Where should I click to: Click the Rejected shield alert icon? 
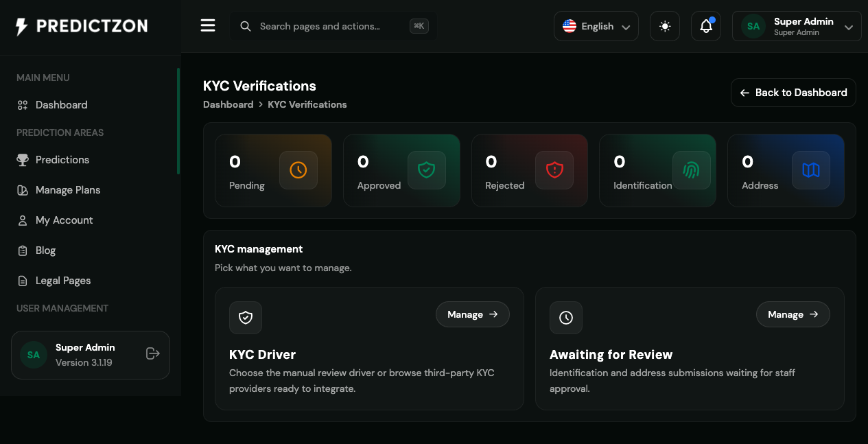pyautogui.click(x=554, y=170)
